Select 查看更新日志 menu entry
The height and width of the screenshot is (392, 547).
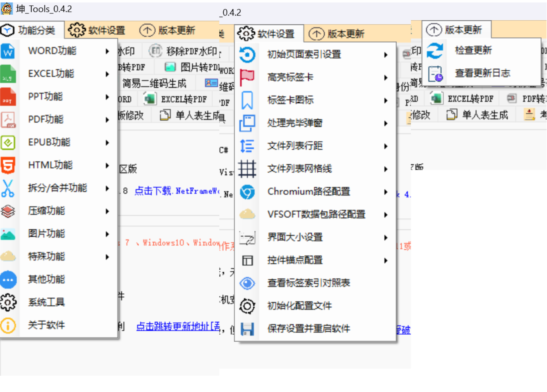(x=482, y=73)
